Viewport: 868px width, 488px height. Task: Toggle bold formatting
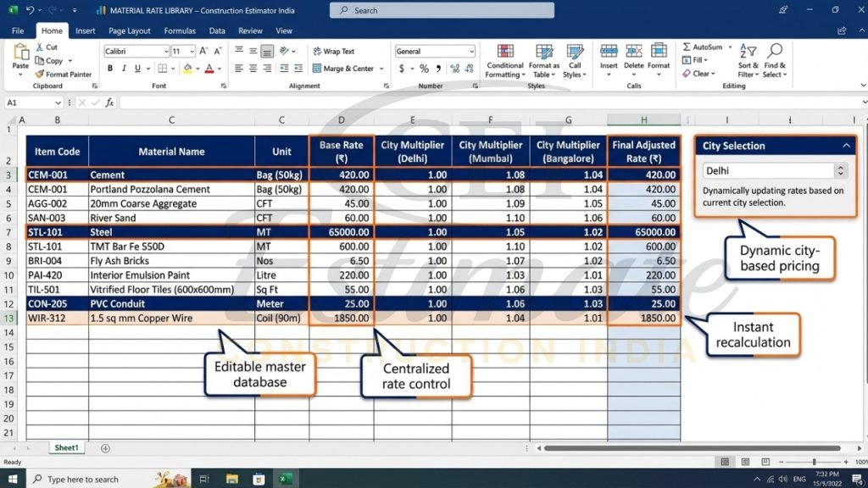pyautogui.click(x=110, y=68)
